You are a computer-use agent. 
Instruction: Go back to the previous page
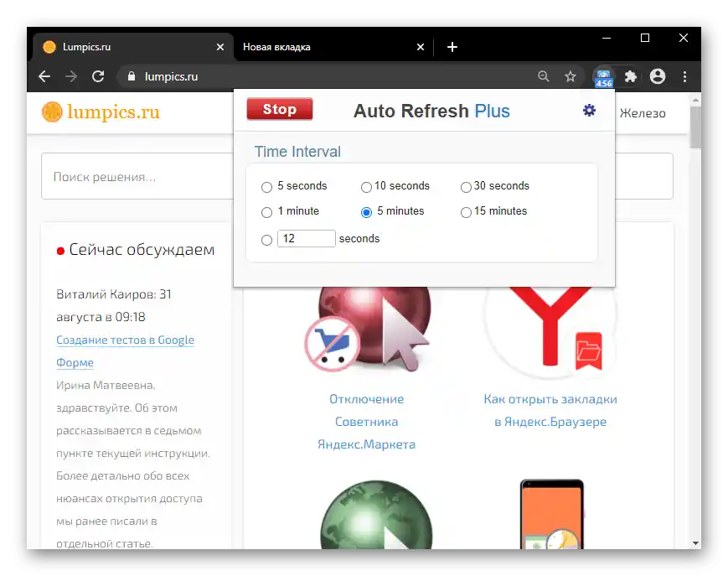[44, 76]
